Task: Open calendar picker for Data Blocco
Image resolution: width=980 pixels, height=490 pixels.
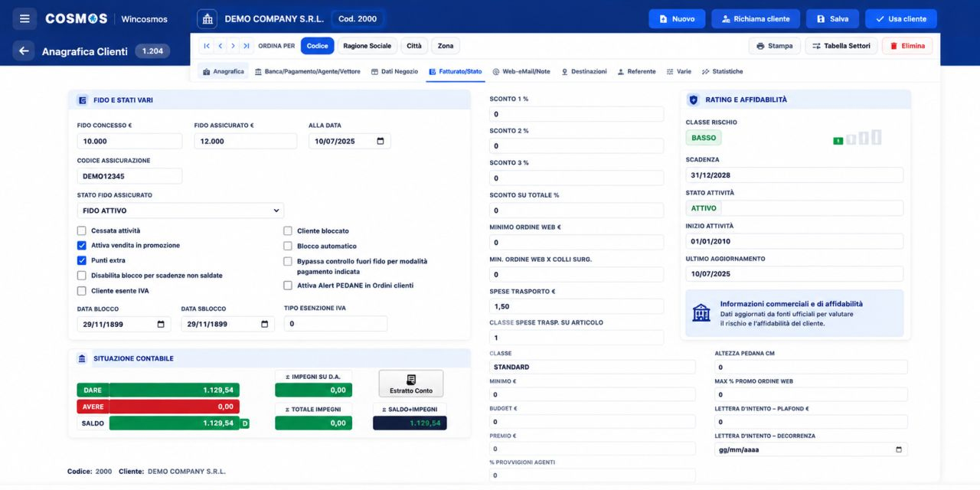Action: [161, 324]
